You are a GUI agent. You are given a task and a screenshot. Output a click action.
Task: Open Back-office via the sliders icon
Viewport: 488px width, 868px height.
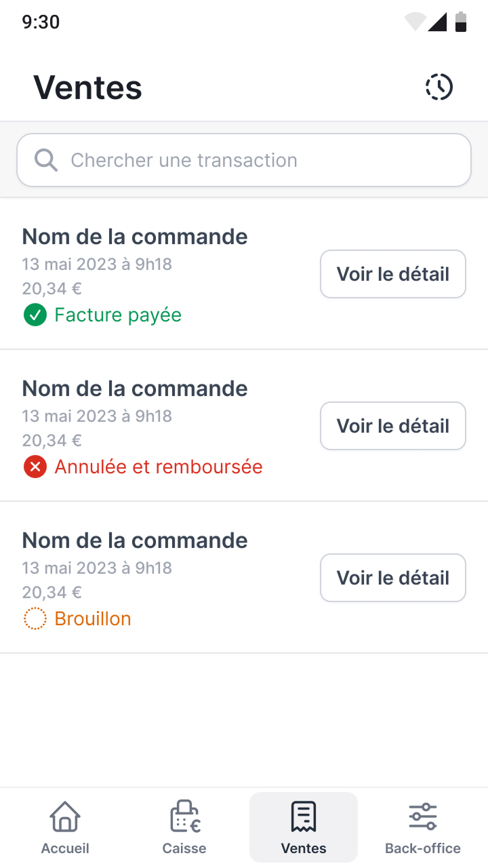pos(422,817)
